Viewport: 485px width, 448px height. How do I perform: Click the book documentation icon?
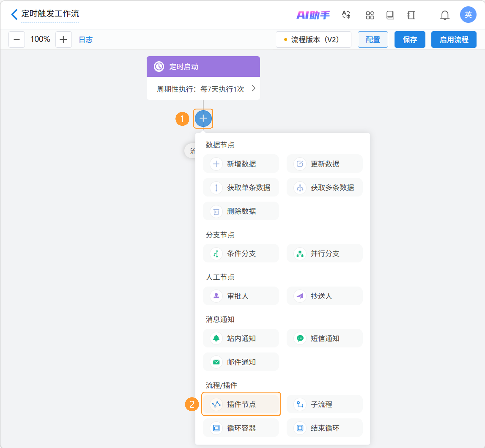coord(390,15)
